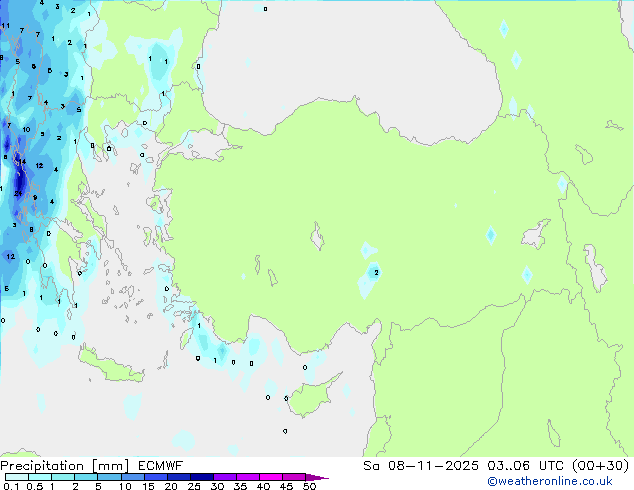Select the 40–45 mm magenta legend swatch
Screen dimensions: 634x490
pos(271,477)
